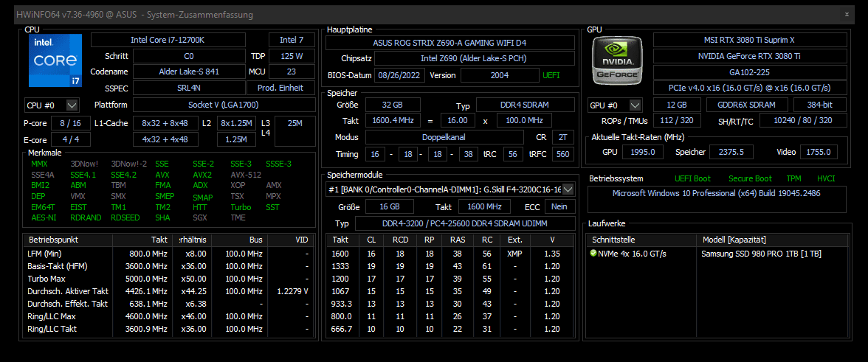
Task: Click the PCIe v4.0 x16 link field
Action: pos(750,88)
